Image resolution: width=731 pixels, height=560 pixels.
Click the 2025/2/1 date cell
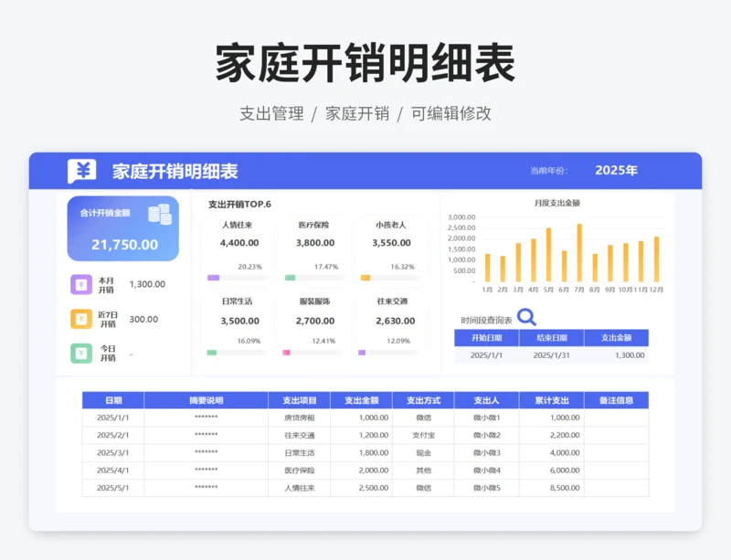tap(112, 435)
